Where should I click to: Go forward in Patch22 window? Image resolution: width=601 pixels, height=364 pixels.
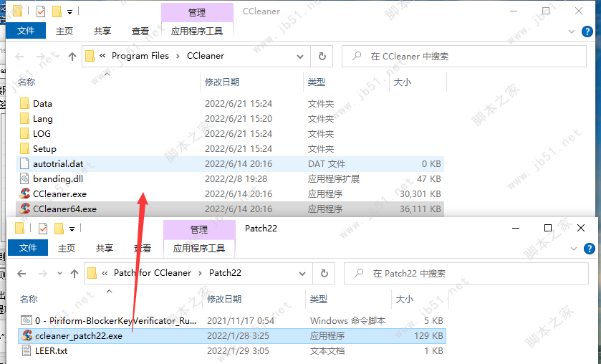pyautogui.click(x=42, y=274)
